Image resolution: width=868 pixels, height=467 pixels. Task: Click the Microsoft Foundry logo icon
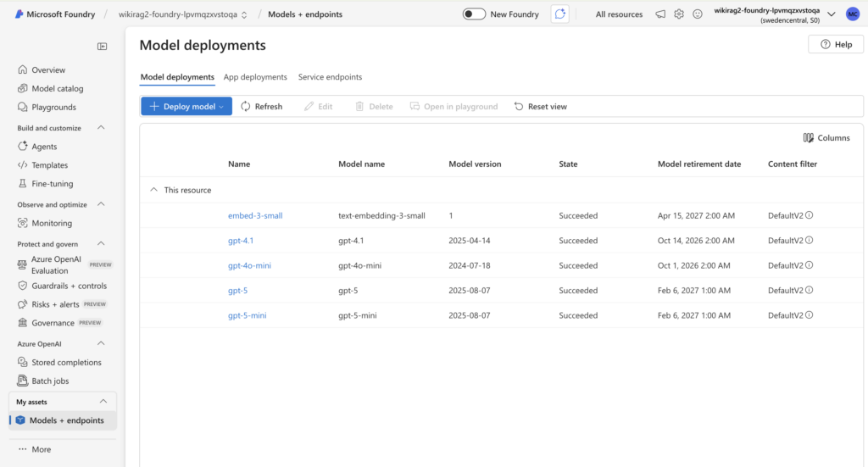pyautogui.click(x=19, y=14)
